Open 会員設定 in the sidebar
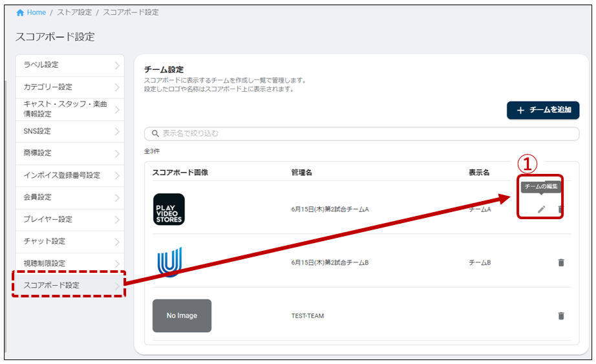Viewport: 596px width, 364px height. point(70,197)
